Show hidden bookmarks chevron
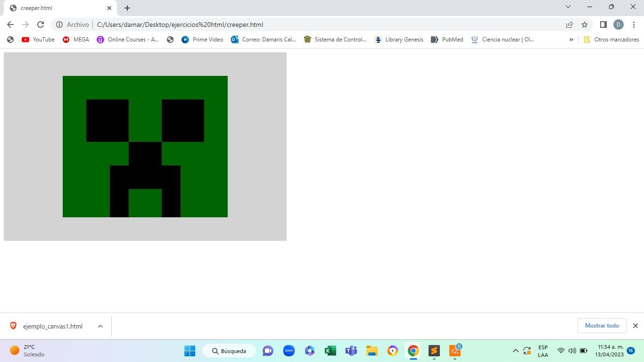 571,40
